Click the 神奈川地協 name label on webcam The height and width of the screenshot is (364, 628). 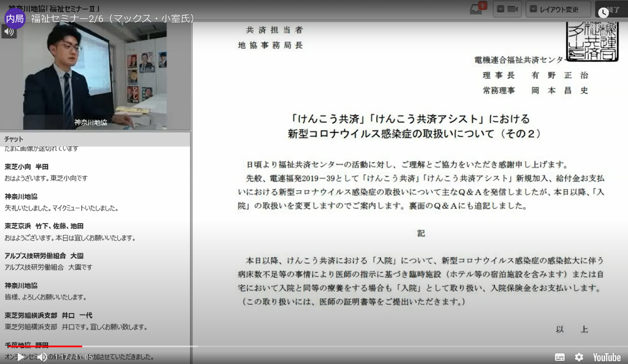[91, 122]
